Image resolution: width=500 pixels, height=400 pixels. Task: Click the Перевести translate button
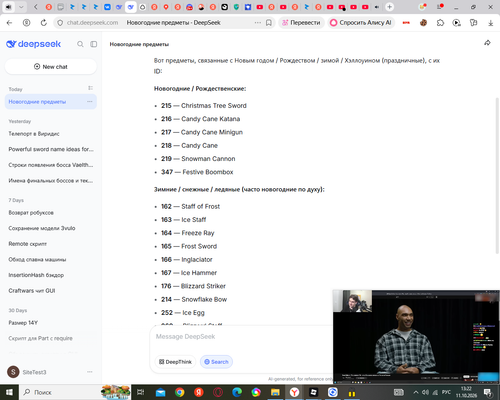[x=301, y=23]
